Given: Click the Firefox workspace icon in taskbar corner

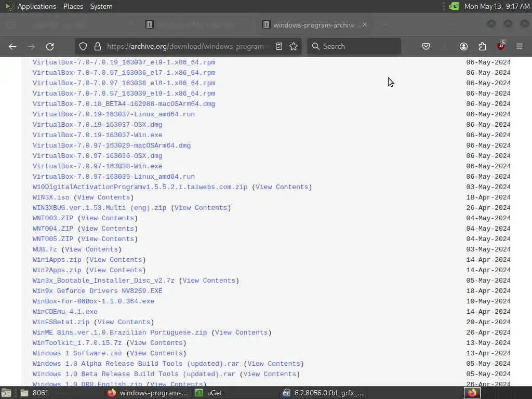Looking at the screenshot, I should [472, 393].
